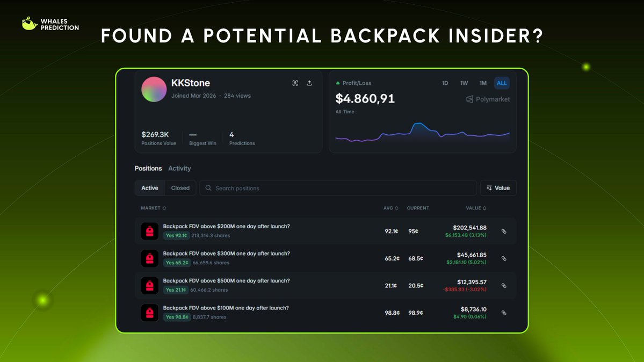The height and width of the screenshot is (362, 644).
Task: Click backpack icon of $100M market row
Action: coord(149,313)
